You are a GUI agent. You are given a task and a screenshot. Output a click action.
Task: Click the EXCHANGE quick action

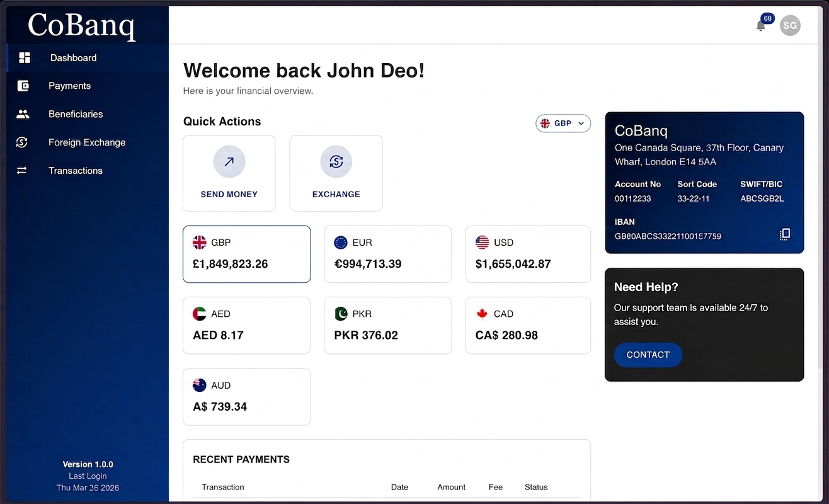coord(336,173)
